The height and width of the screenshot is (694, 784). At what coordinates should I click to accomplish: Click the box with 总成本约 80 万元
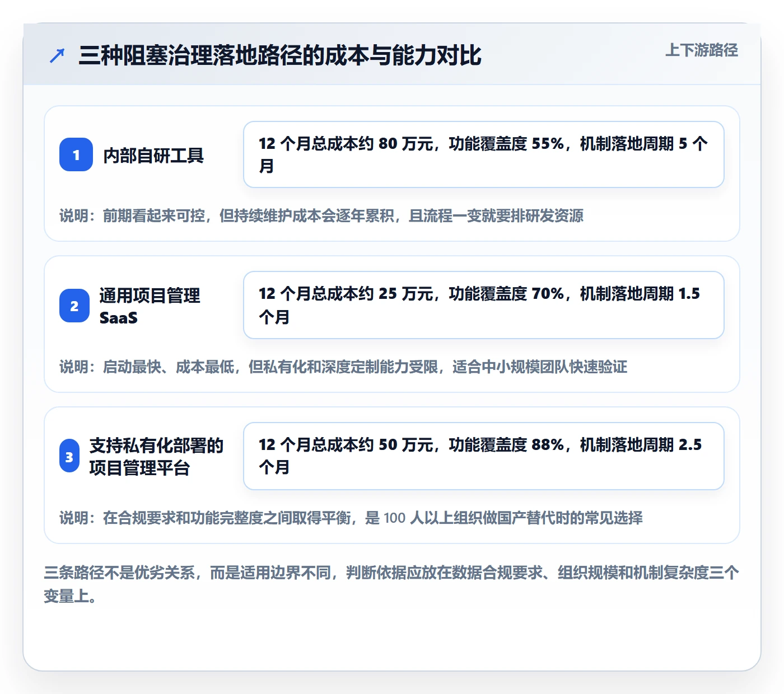click(484, 154)
